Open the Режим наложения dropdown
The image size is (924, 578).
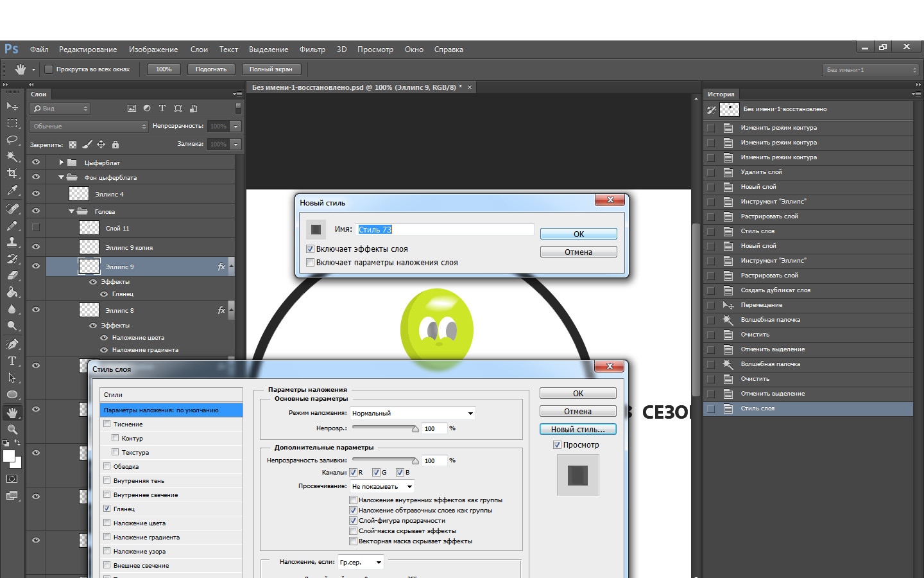pos(413,413)
